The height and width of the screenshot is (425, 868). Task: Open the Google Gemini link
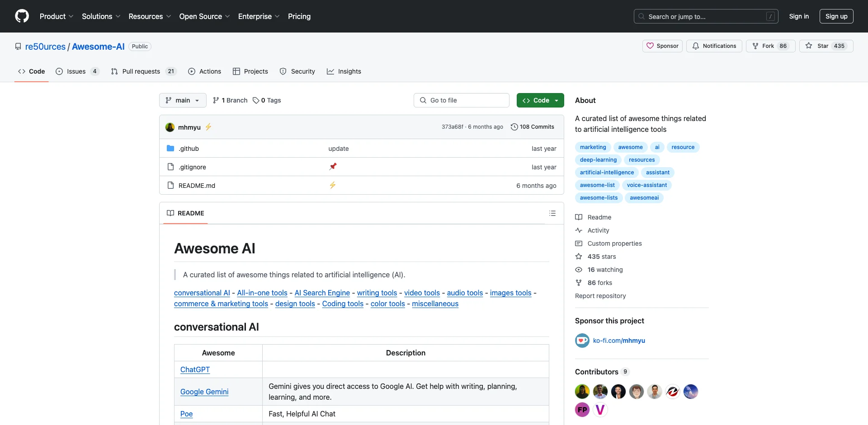[x=204, y=392]
